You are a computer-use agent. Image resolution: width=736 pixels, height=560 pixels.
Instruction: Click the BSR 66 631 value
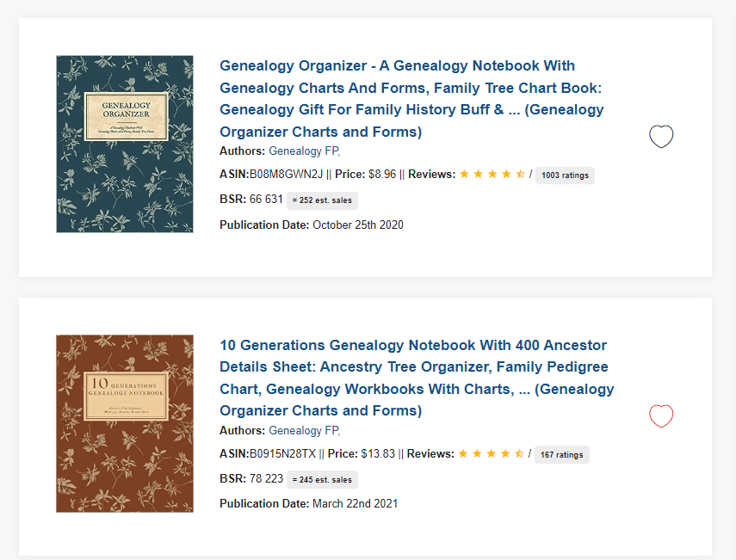[x=266, y=200]
